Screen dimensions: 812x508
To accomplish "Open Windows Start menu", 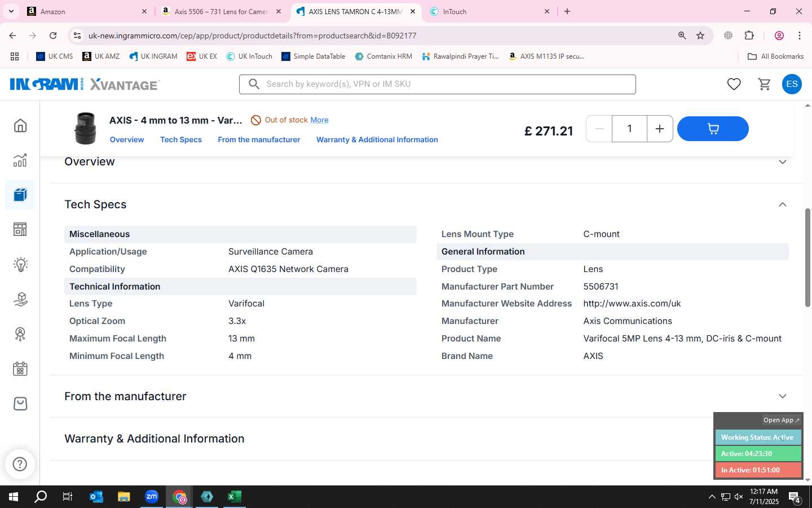I will click(x=14, y=497).
